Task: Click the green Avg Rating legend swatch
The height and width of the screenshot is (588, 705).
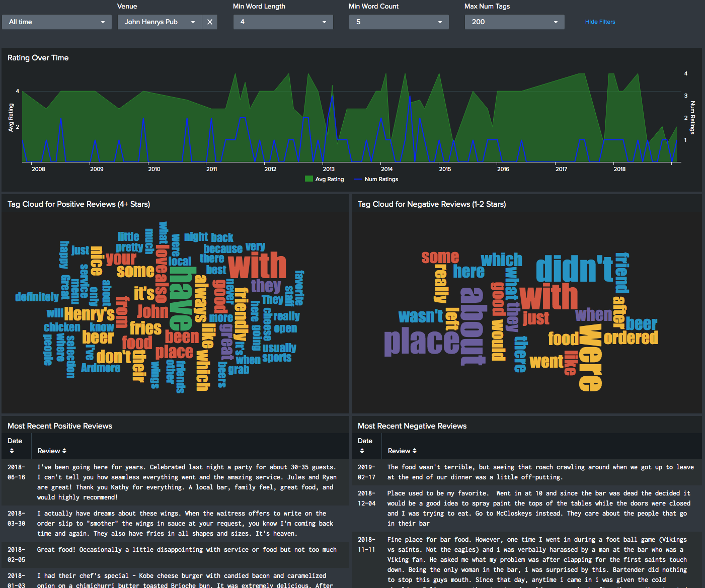Action: click(x=309, y=179)
